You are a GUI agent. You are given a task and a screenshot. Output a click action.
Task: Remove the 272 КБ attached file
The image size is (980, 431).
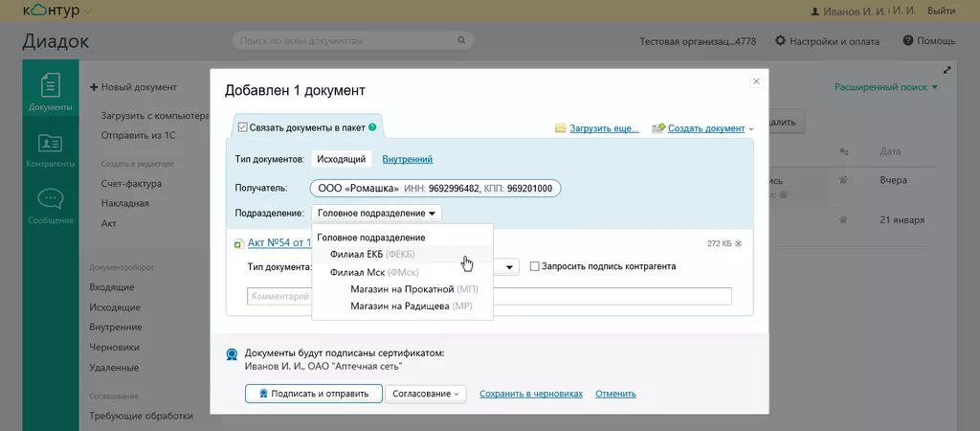pos(739,243)
